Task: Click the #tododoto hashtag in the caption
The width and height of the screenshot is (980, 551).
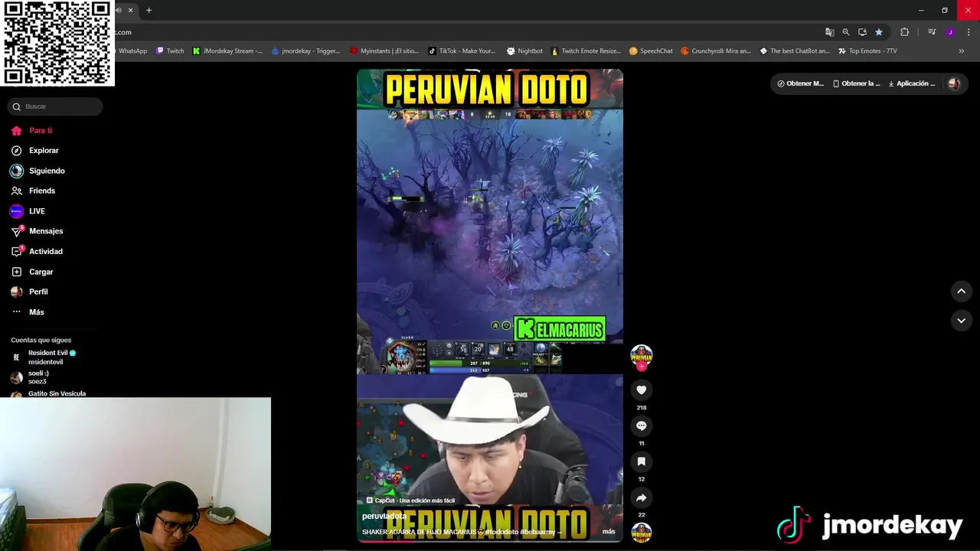Action: (x=502, y=532)
